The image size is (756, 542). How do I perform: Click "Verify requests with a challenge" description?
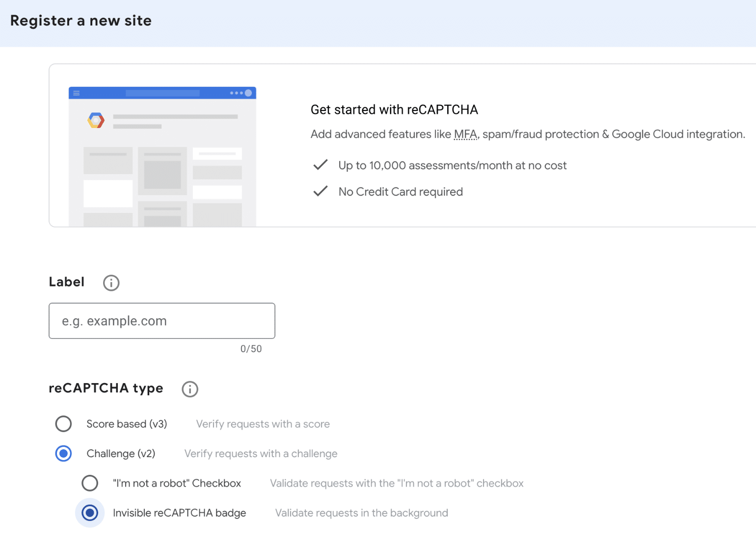point(261,454)
